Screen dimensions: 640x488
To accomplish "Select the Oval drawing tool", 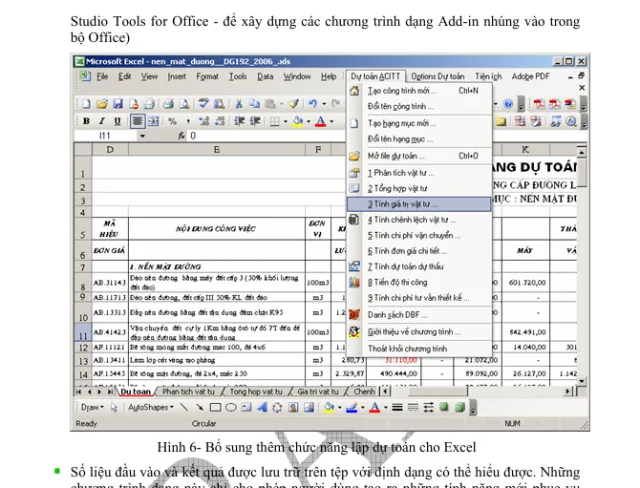I will tap(231, 407).
